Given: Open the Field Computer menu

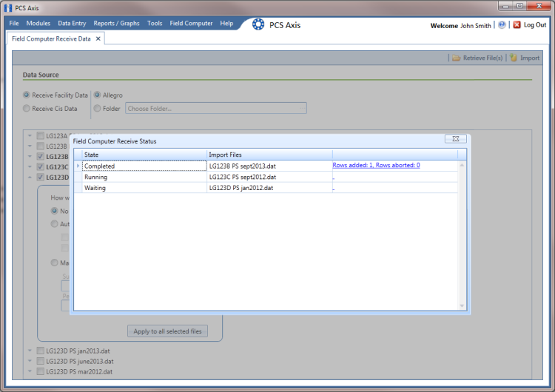Looking at the screenshot, I should pos(191,24).
